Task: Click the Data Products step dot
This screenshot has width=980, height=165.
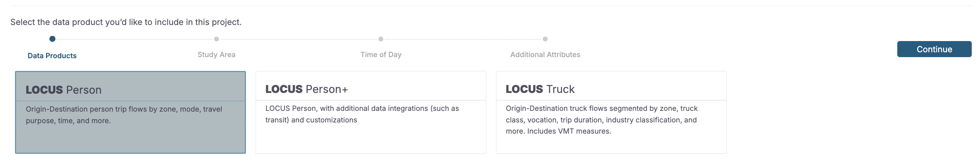Action: click(x=52, y=39)
